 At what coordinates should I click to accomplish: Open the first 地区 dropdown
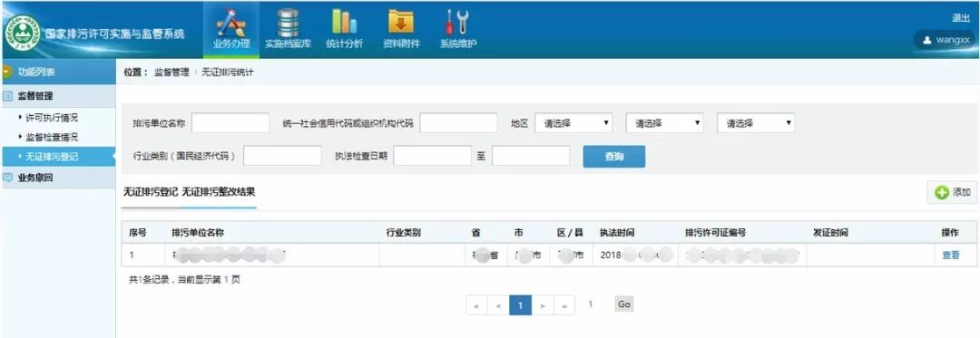[573, 123]
